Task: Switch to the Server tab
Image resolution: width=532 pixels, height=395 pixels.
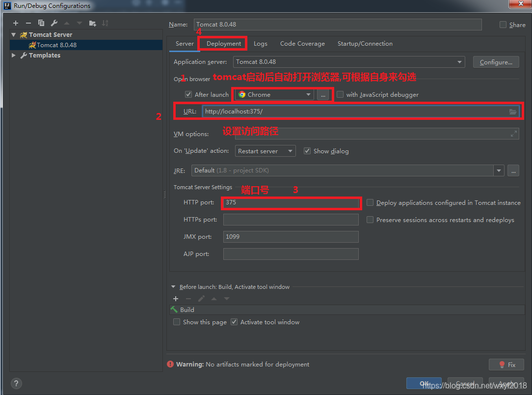Action: coord(185,43)
